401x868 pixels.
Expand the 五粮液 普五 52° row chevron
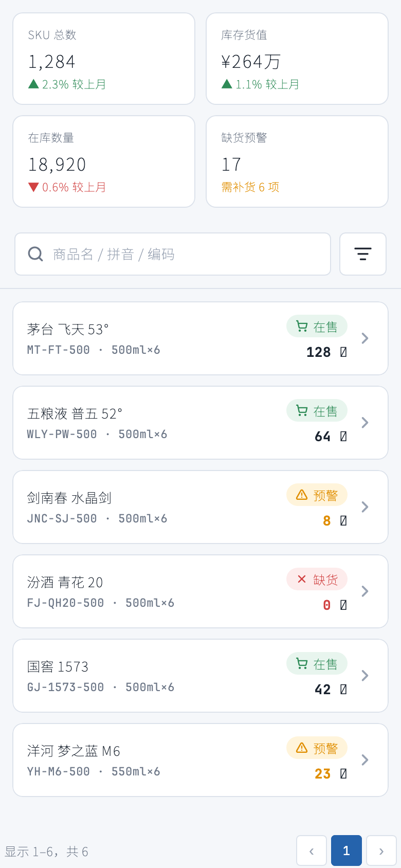[365, 423]
